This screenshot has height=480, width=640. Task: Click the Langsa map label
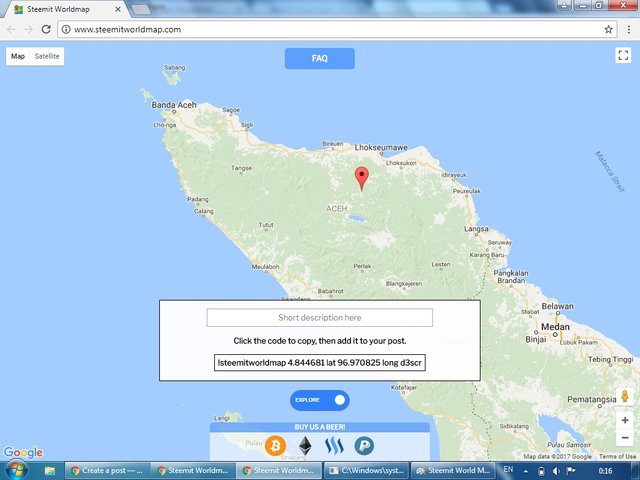[476, 229]
